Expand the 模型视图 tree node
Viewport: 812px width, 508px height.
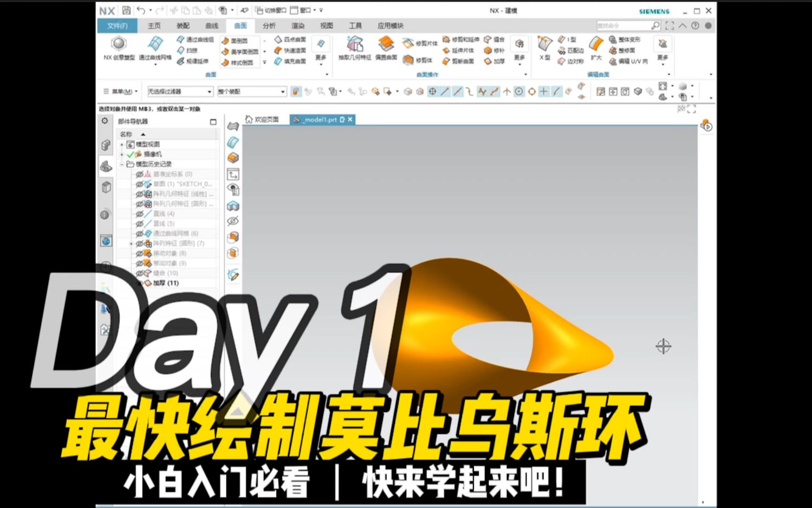point(121,144)
